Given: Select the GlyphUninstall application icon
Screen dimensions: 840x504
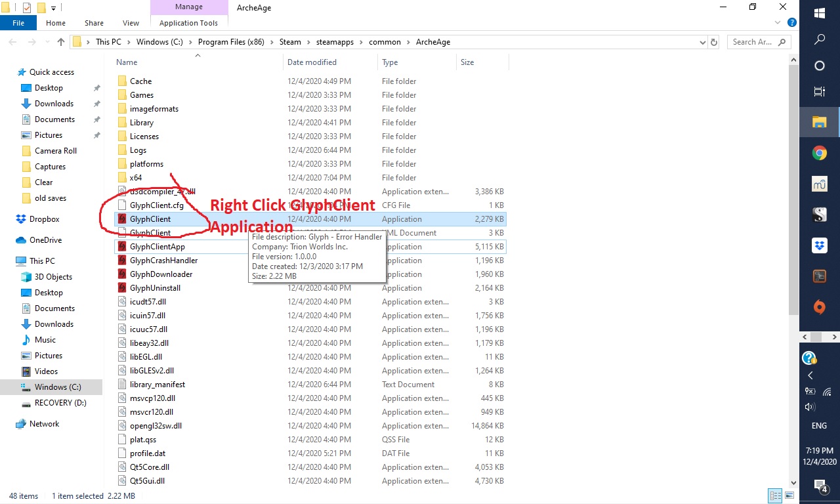Looking at the screenshot, I should click(x=121, y=288).
